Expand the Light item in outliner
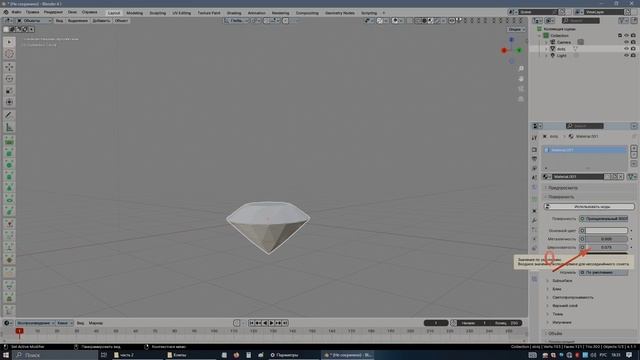640x360 pixels. point(546,56)
